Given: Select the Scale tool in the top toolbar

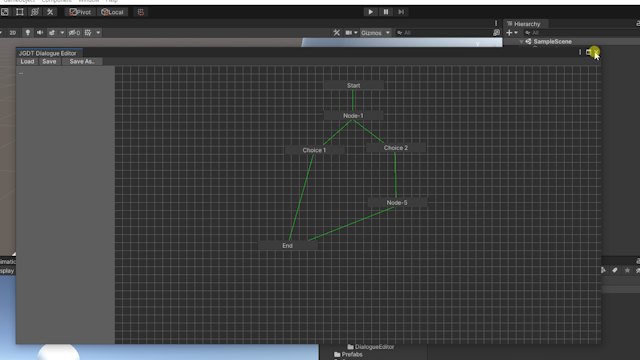Looking at the screenshot, I should pos(5,12).
